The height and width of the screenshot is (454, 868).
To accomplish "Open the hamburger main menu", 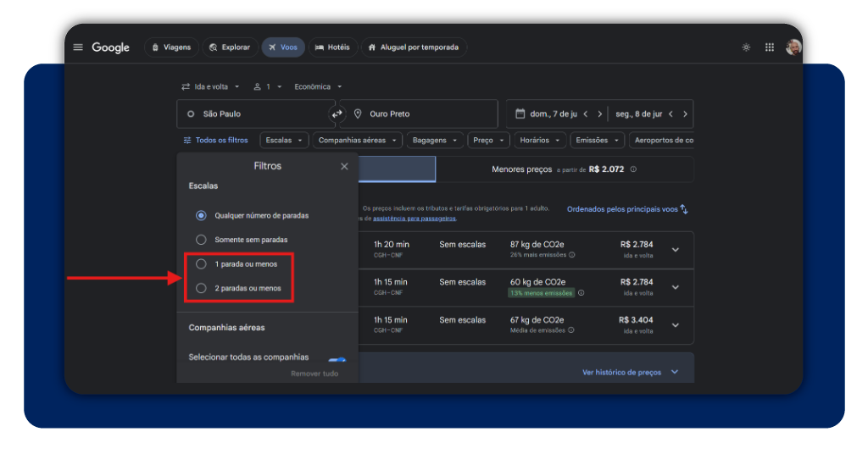I will click(78, 47).
